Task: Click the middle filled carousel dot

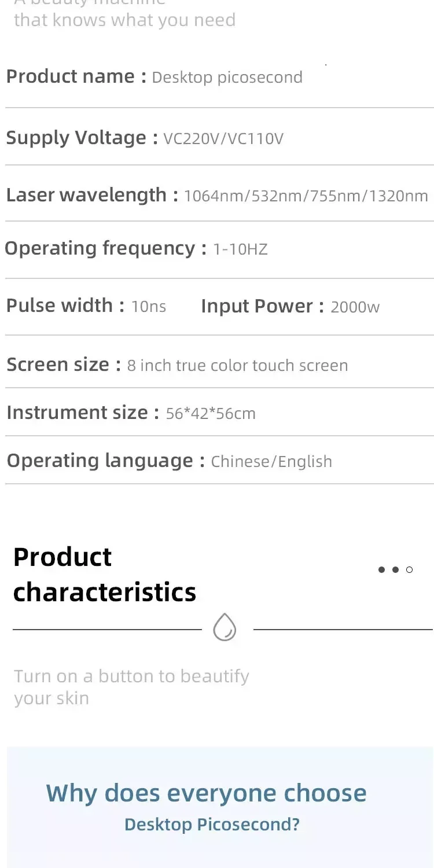Action: coord(395,570)
